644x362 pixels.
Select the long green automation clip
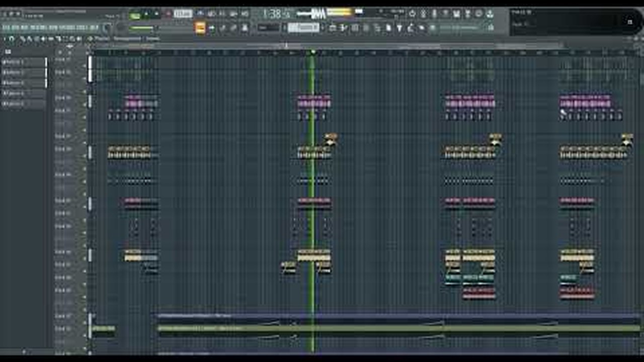(x=398, y=328)
